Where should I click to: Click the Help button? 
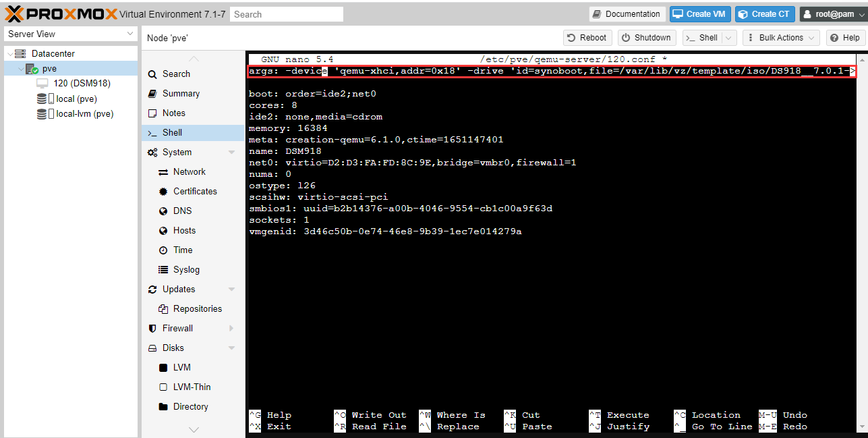point(846,38)
